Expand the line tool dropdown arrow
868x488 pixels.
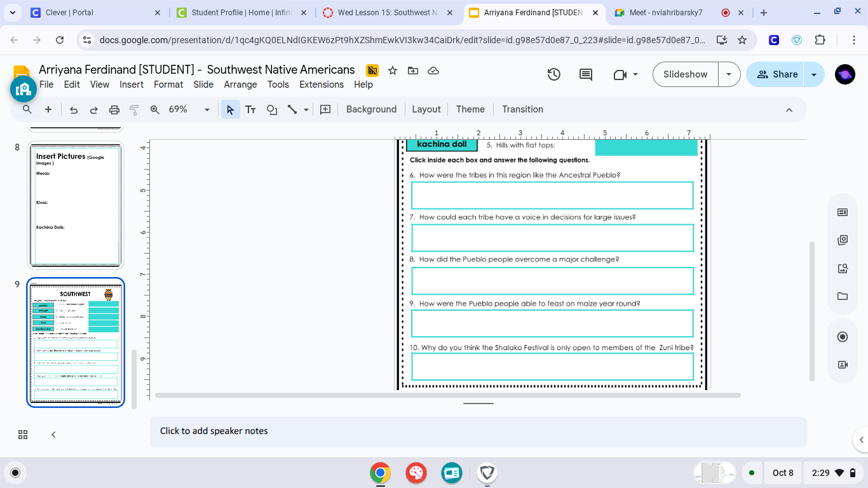[x=306, y=110]
